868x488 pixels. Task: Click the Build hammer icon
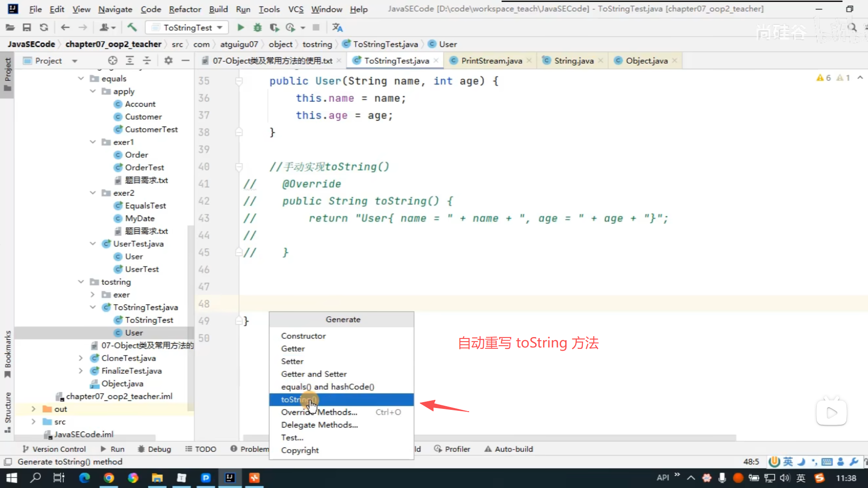pos(132,28)
